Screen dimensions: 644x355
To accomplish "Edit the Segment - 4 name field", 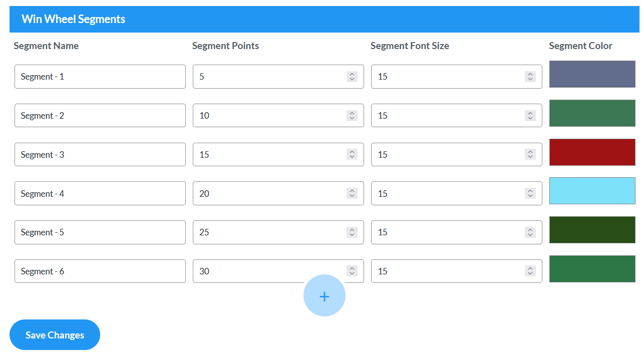I will pyautogui.click(x=100, y=193).
